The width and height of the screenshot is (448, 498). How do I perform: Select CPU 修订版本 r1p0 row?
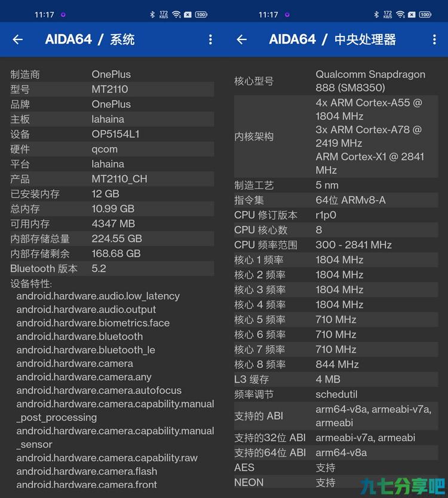[x=336, y=215]
